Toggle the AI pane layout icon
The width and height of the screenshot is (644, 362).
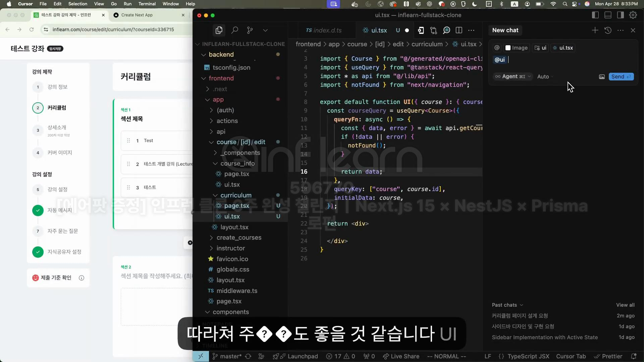click(x=621, y=15)
